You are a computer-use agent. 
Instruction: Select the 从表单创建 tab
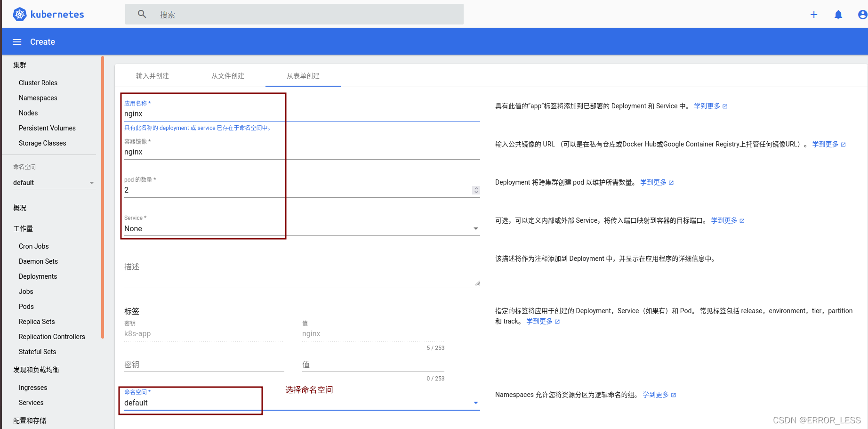click(303, 76)
